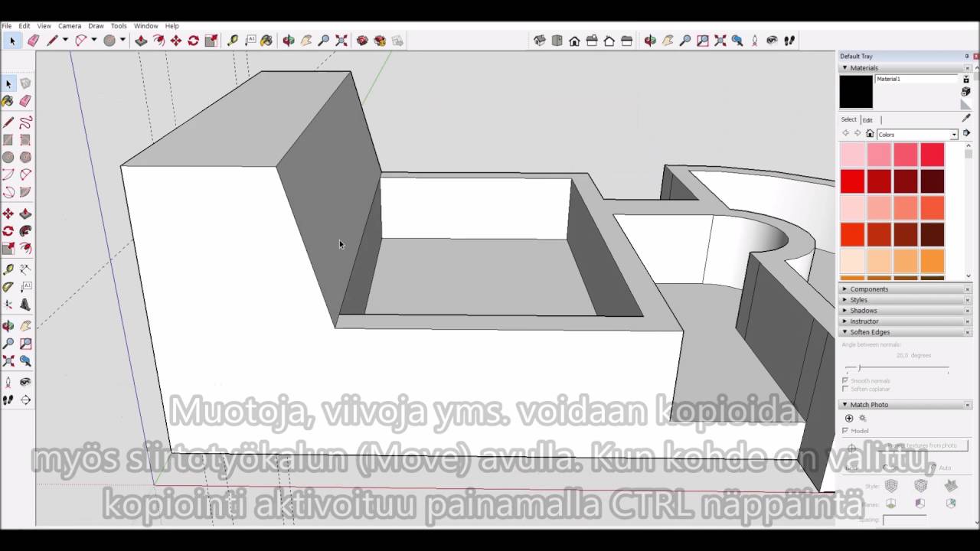This screenshot has width=980, height=551.
Task: Select the Freehand tool in left palette
Action: click(25, 122)
